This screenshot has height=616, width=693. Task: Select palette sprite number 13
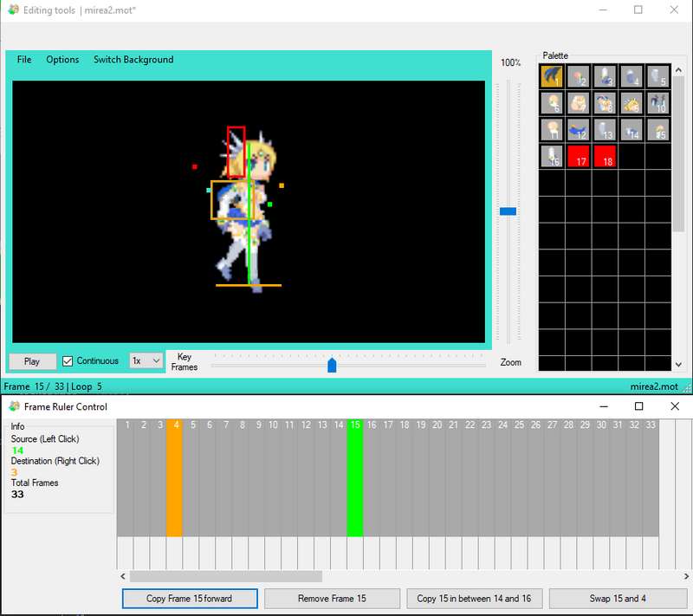(605, 129)
